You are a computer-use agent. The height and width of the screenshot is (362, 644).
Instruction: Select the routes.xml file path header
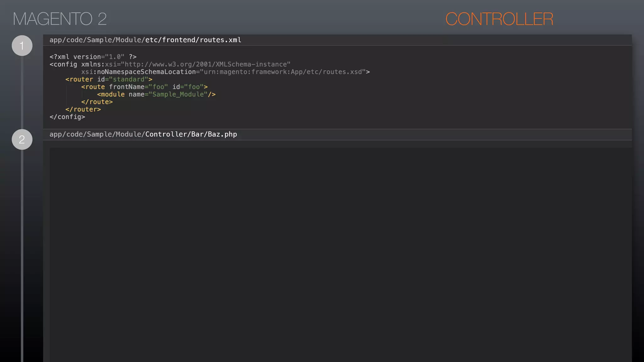145,40
